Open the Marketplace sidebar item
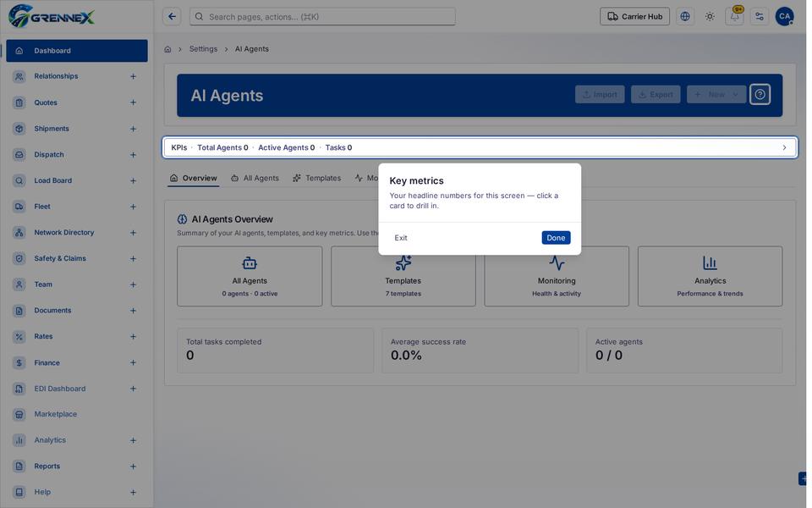Image resolution: width=812 pixels, height=508 pixels. [x=77, y=414]
